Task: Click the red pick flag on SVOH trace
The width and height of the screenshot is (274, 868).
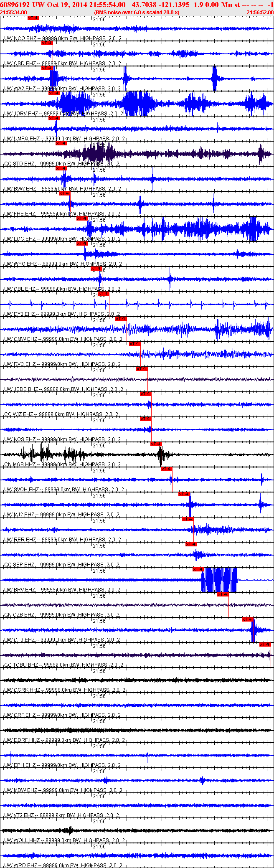Action: point(167,469)
